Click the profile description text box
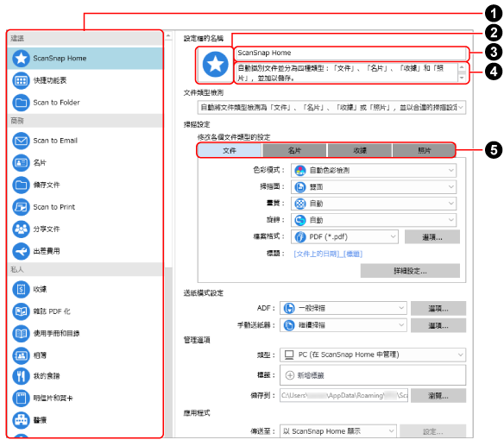The width and height of the screenshot is (504, 446). pos(347,73)
